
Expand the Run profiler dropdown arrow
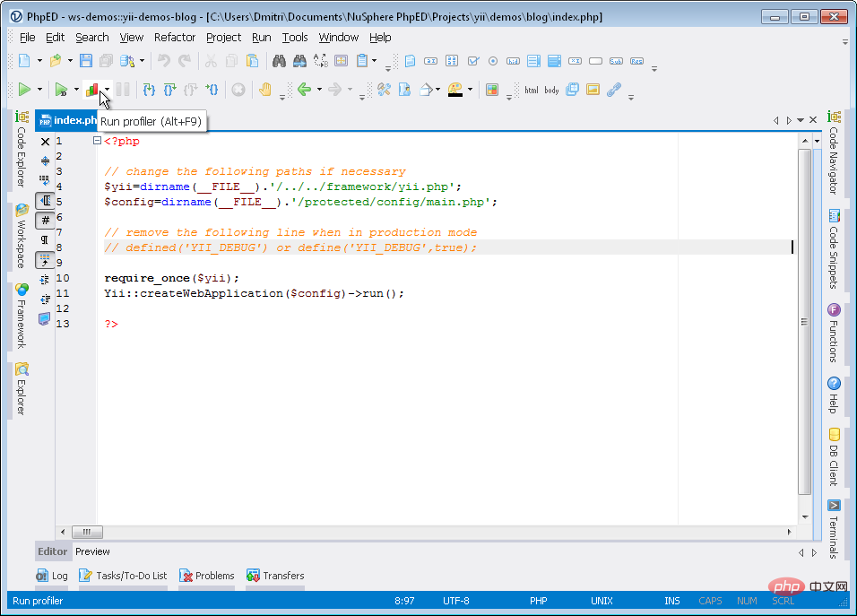coord(108,89)
